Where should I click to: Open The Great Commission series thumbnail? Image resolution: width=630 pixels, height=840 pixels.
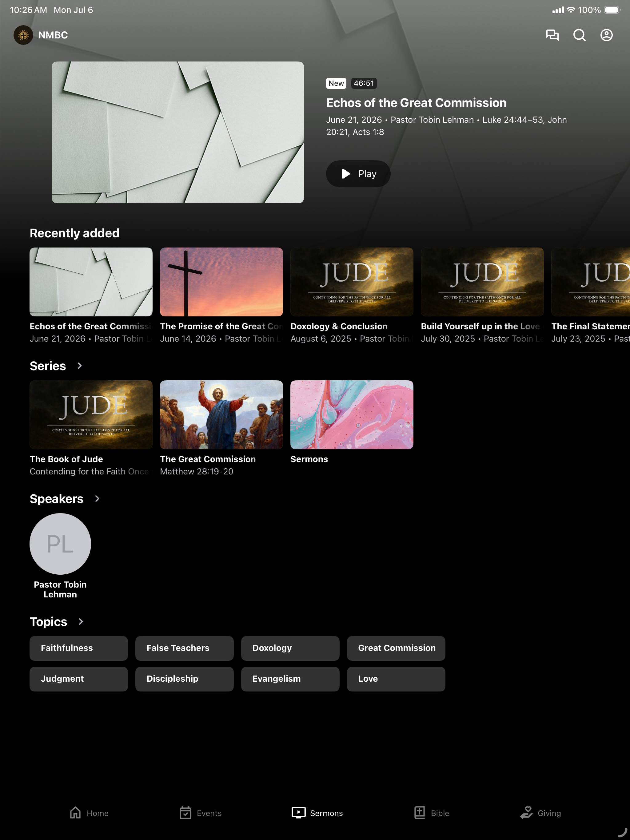(221, 415)
